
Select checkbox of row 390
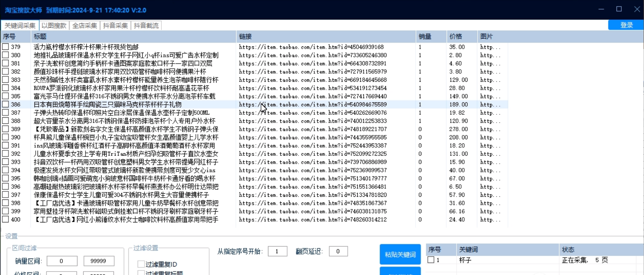click(5, 137)
